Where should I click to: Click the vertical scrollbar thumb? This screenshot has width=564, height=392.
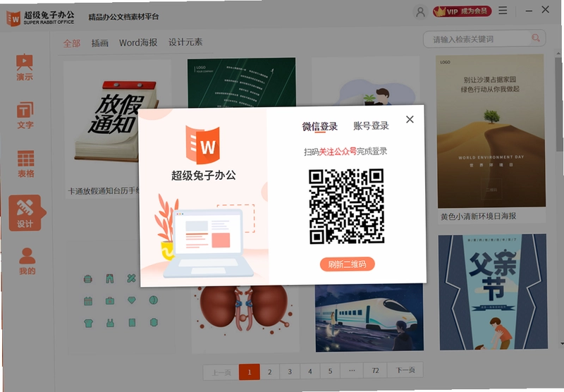tap(558, 104)
